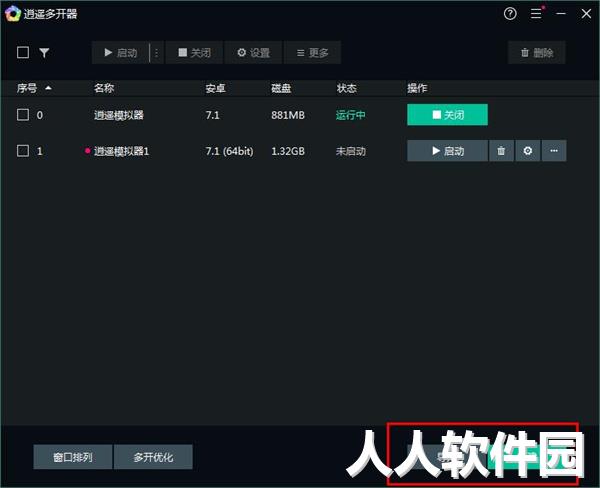600x488 pixels.
Task: Click the toolbar 删除 button
Action: [x=536, y=52]
